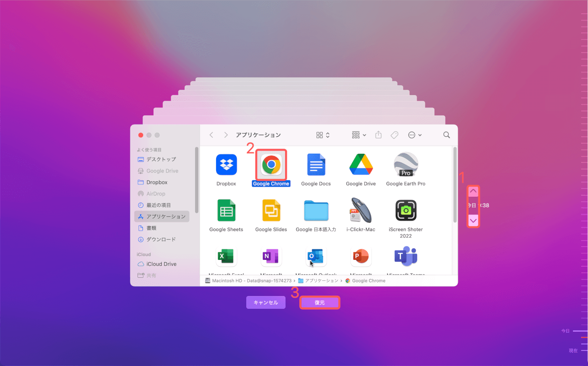Select the Google 日本語入力 folder
Screen dimensions: 588x366
click(316, 210)
